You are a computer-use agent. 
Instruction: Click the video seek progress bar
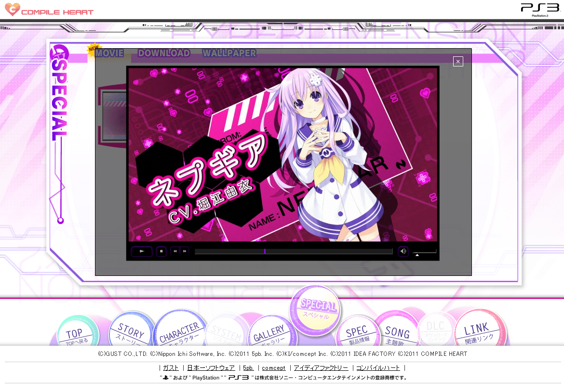click(294, 251)
